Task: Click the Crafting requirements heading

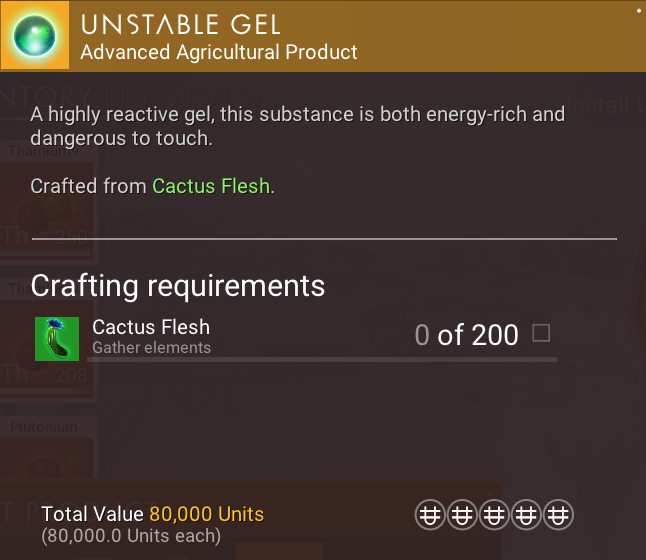Action: (x=178, y=285)
